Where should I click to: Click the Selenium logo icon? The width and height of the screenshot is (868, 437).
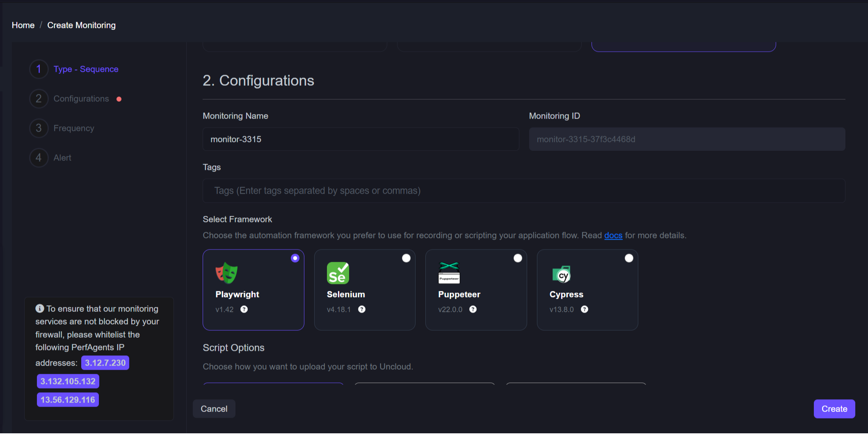(x=338, y=273)
